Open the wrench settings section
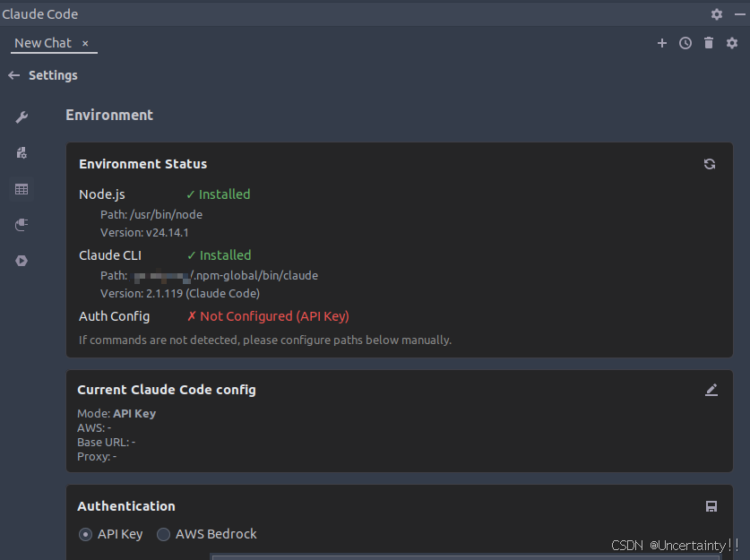 click(22, 117)
